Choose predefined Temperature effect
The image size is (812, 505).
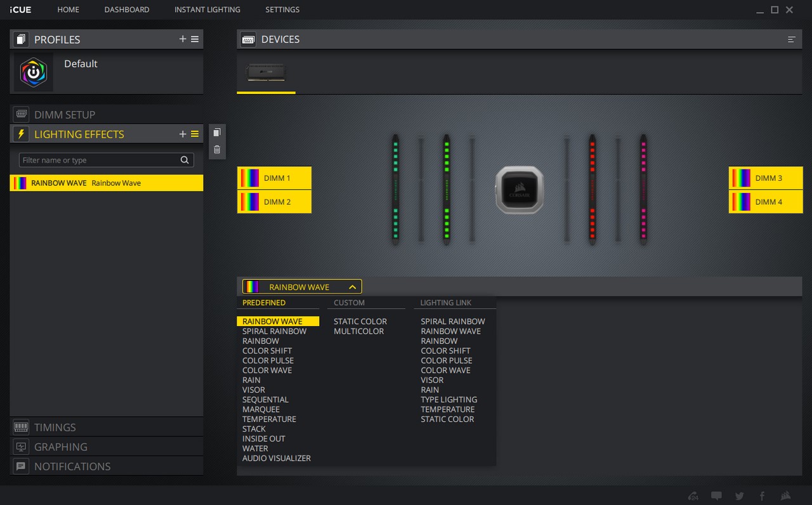coord(269,419)
